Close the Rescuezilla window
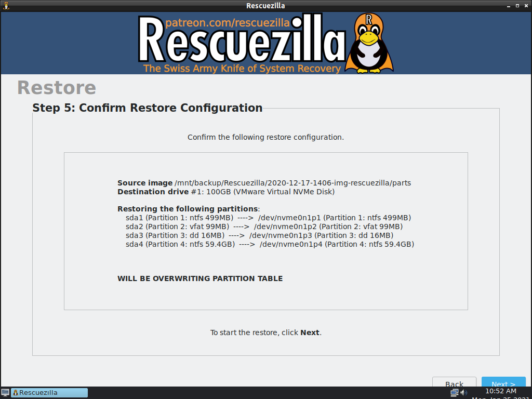532x399 pixels. tap(526, 6)
